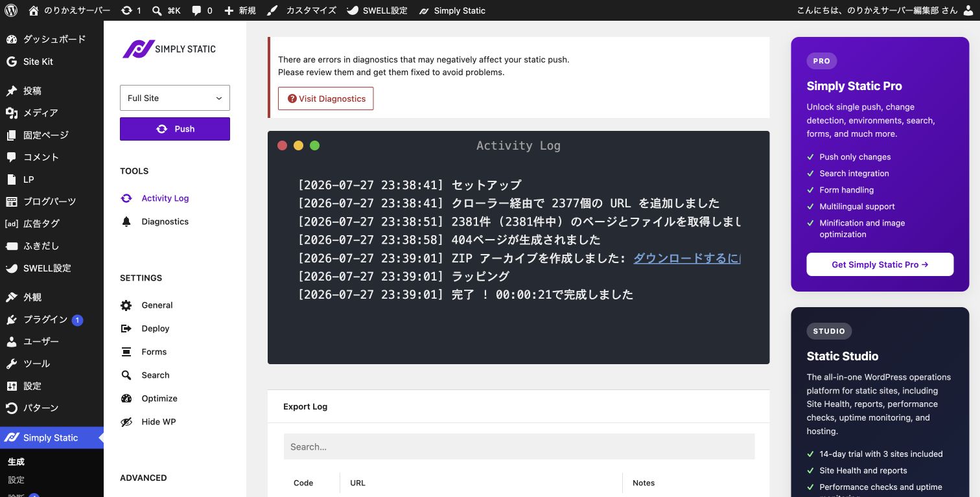Click the log line 404ページが生成されました

(449, 240)
